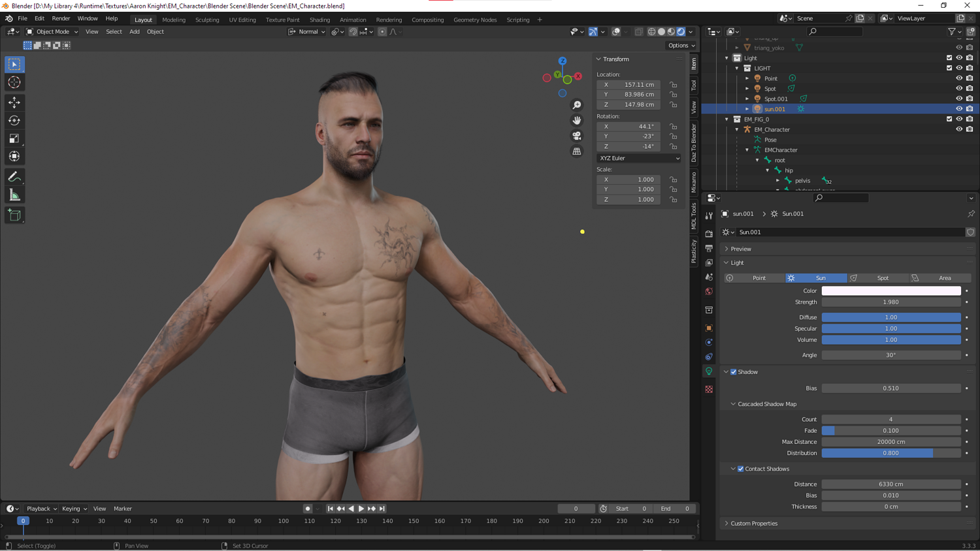Viewport: 980px width, 551px height.
Task: Switch to the Sculpting workspace tab
Action: [x=207, y=20]
